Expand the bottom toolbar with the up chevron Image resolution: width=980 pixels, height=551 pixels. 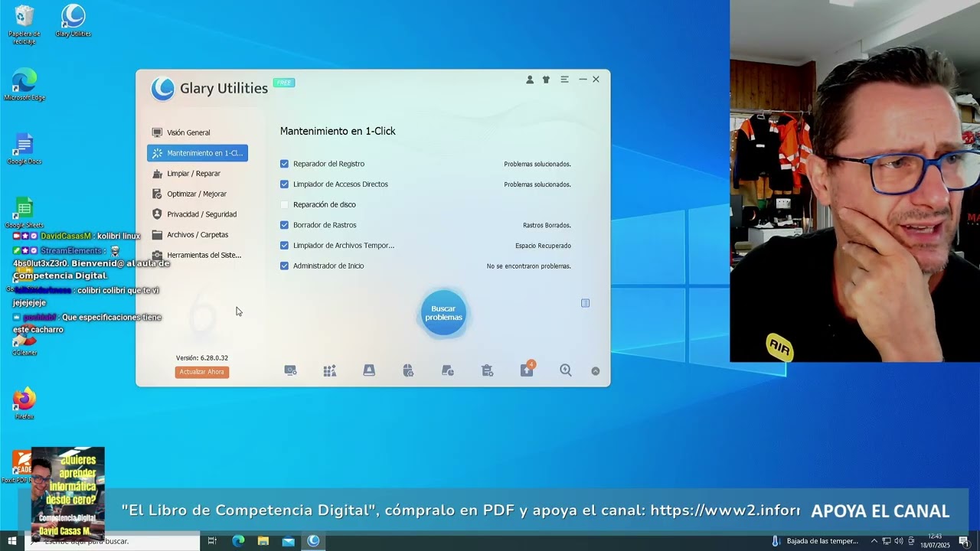596,371
